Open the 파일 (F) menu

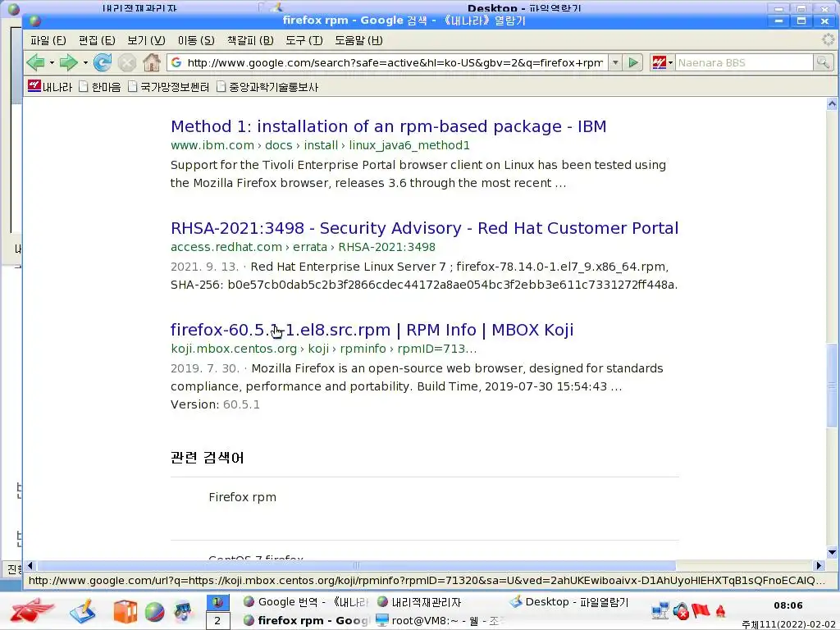48,40
